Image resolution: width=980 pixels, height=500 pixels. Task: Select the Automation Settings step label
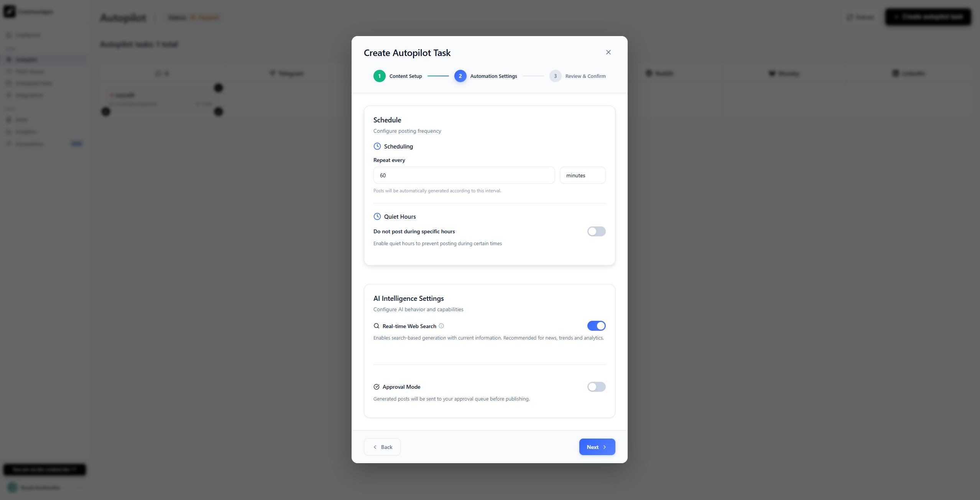[493, 76]
